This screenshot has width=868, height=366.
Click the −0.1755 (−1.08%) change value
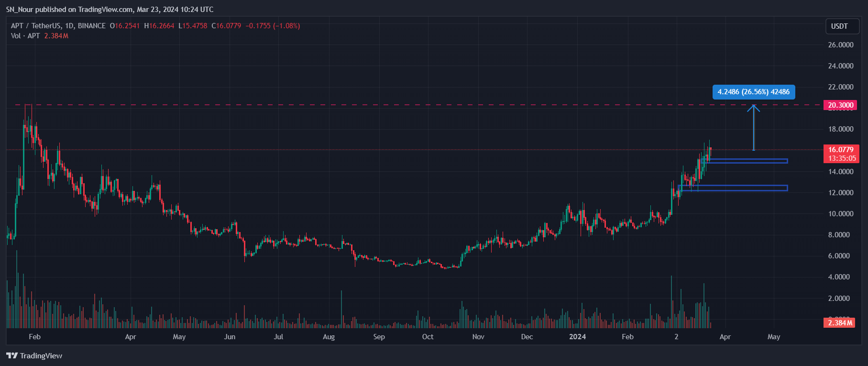[273, 26]
